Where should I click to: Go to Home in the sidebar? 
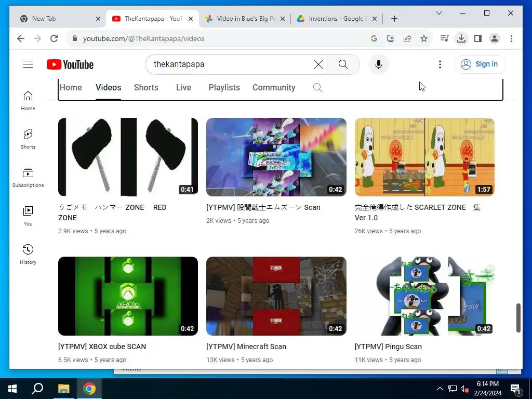pos(28,101)
